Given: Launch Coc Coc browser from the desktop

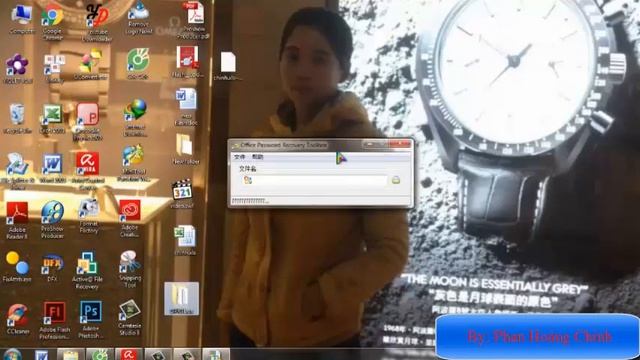Looking at the screenshot, I should [x=138, y=64].
